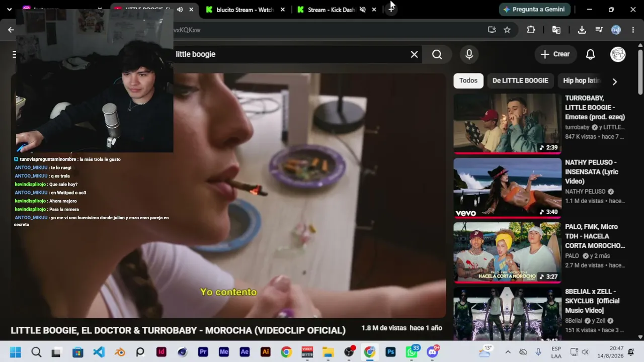The image size is (644, 362).
Task: Click the YouTube search magnifier button
Action: click(437, 54)
